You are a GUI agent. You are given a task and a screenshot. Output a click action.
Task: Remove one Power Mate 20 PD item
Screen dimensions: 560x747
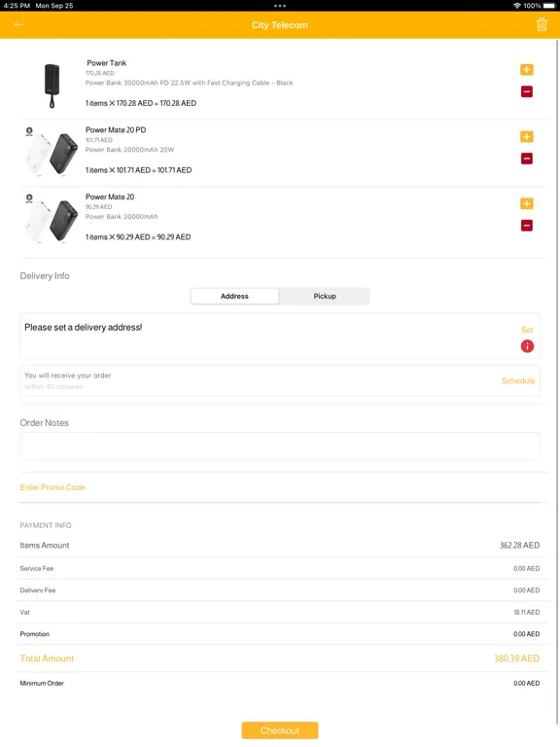click(x=526, y=159)
